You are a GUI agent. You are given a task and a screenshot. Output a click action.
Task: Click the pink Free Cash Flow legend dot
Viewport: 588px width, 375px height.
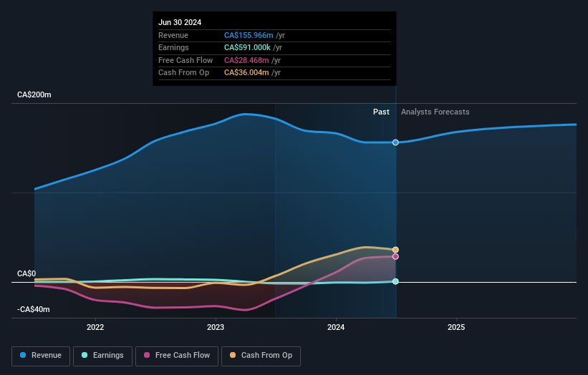click(x=147, y=355)
